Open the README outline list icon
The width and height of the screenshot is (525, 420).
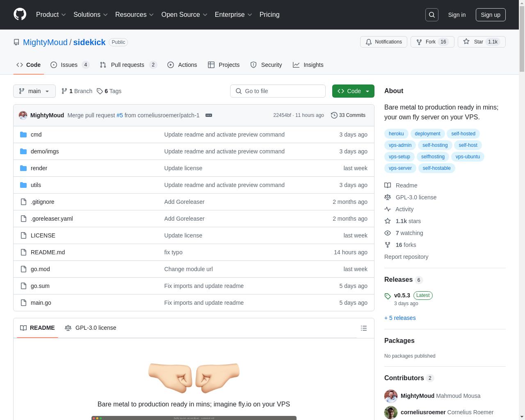click(x=363, y=328)
